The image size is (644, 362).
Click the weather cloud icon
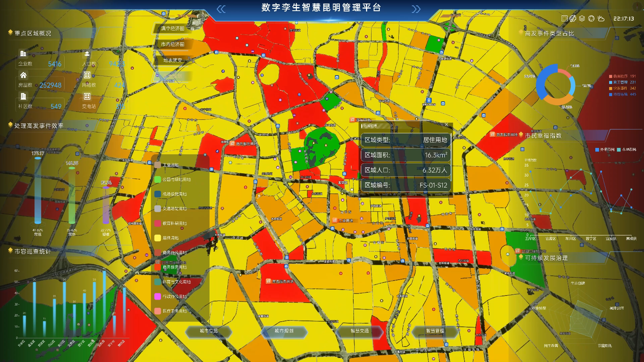point(601,18)
